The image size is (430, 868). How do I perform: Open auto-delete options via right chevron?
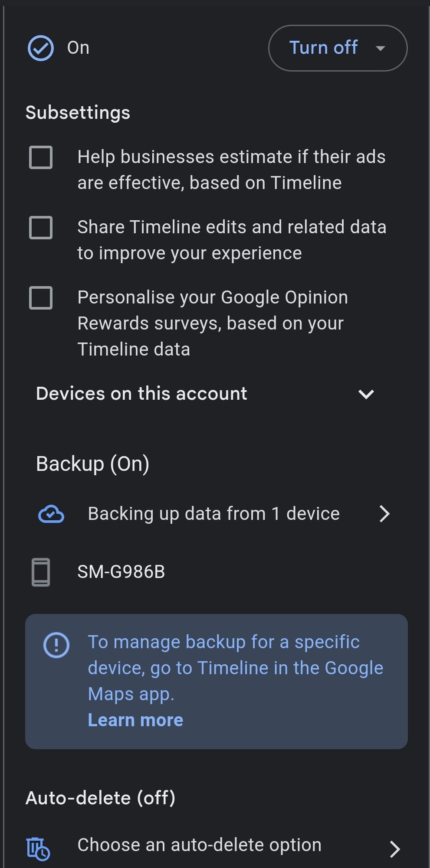pos(394,849)
